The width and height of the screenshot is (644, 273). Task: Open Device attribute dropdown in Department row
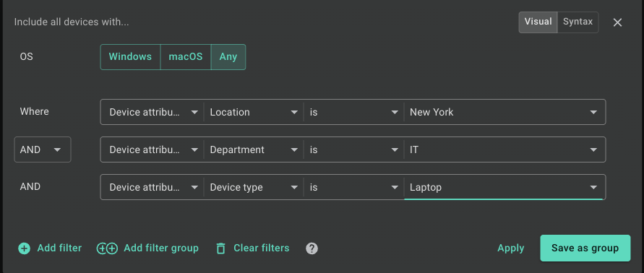[153, 149]
